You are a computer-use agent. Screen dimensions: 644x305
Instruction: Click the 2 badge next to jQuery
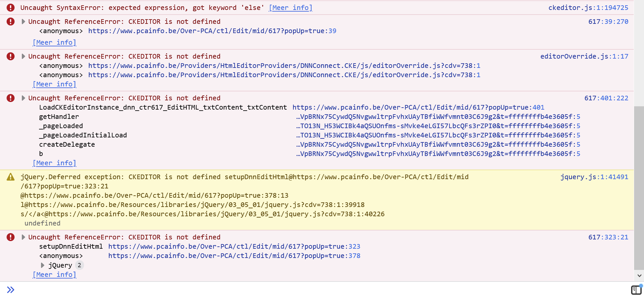pyautogui.click(x=79, y=265)
